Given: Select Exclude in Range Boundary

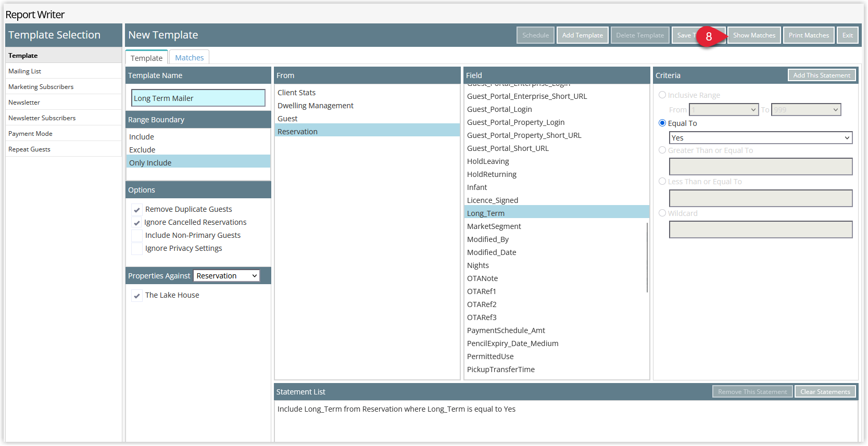Looking at the screenshot, I should (198, 150).
